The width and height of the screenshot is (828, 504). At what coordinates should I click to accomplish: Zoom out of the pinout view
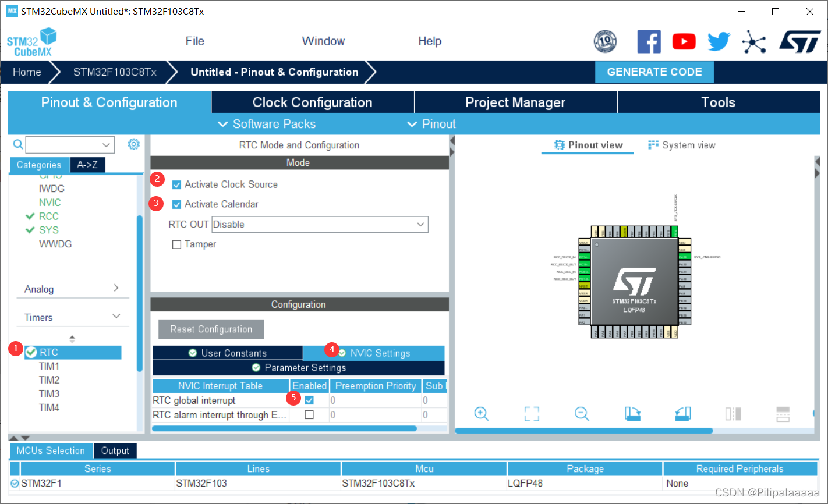click(582, 414)
